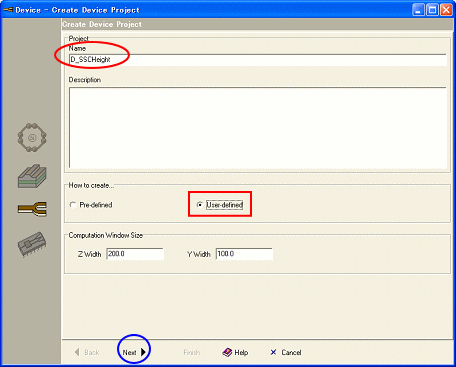Click the atomic ring material icon in sidebar

click(x=32, y=137)
